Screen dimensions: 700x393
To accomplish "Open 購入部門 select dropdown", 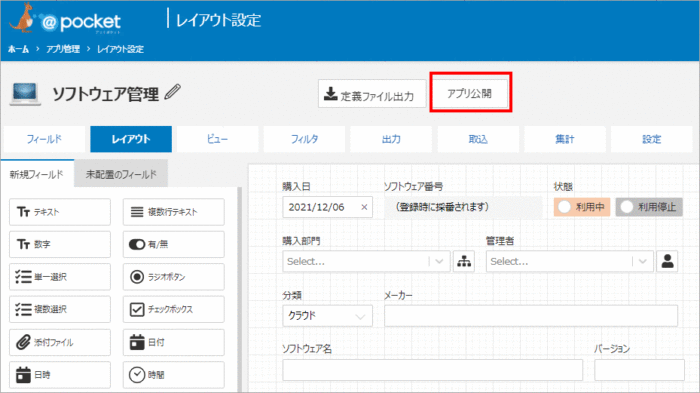I will (x=366, y=261).
